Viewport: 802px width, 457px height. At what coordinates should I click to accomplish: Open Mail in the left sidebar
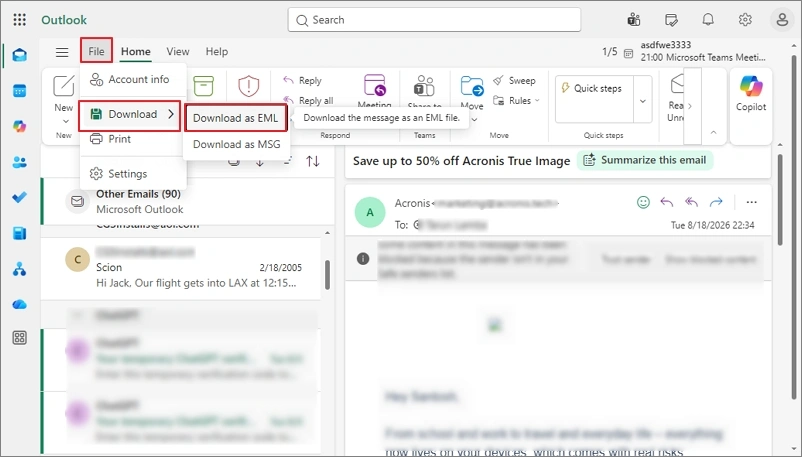click(19, 55)
